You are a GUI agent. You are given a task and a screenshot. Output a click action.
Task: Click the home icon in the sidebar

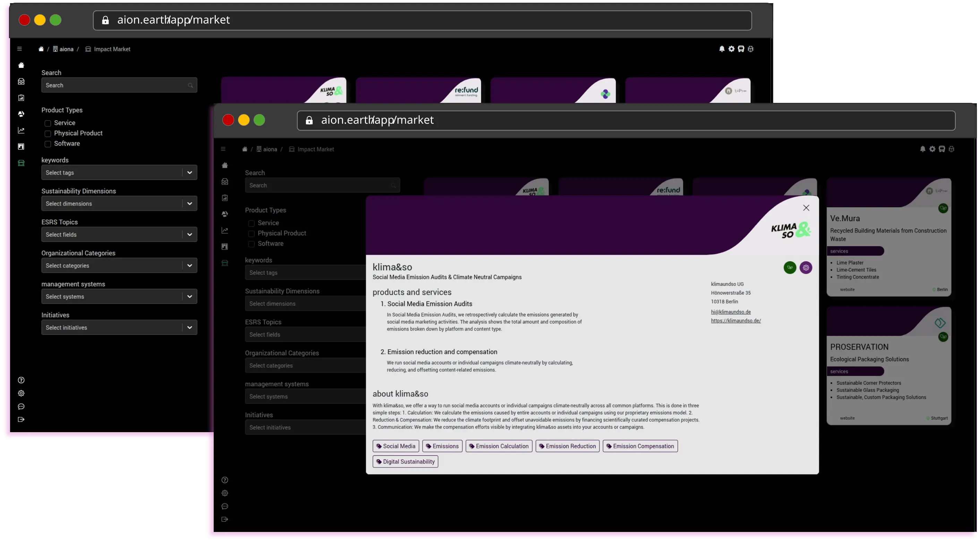(x=224, y=165)
